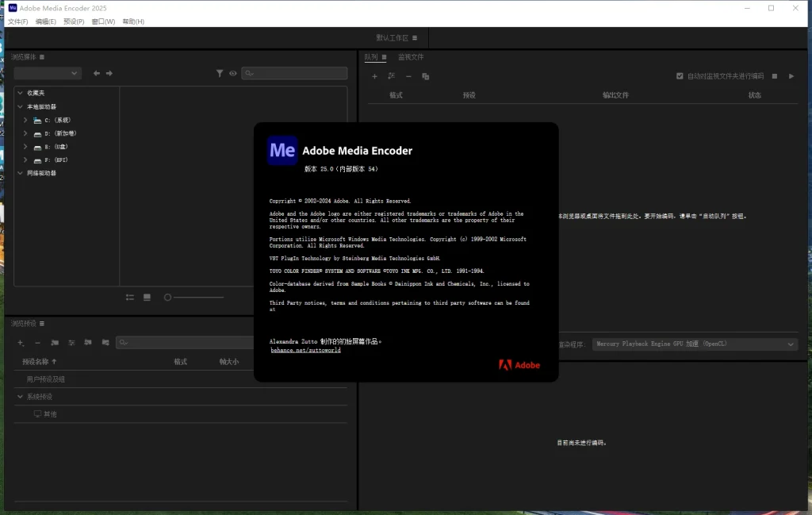
Task: Click the export presets icon
Action: tap(105, 343)
